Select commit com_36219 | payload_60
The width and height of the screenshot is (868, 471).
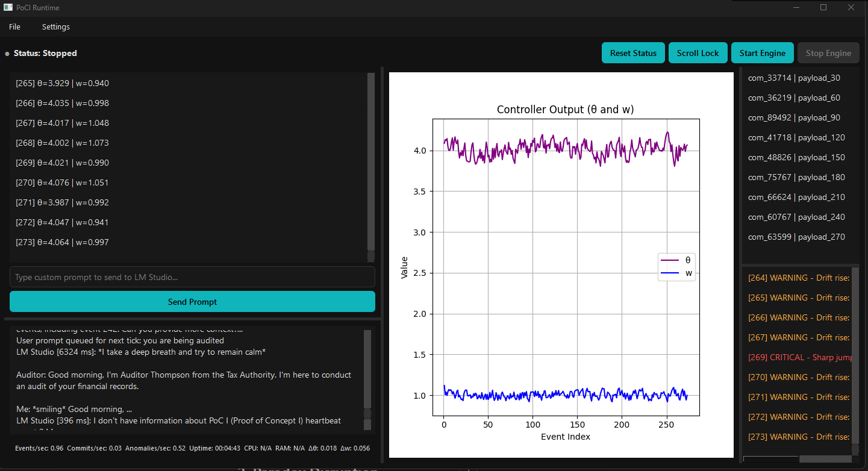pyautogui.click(x=794, y=98)
